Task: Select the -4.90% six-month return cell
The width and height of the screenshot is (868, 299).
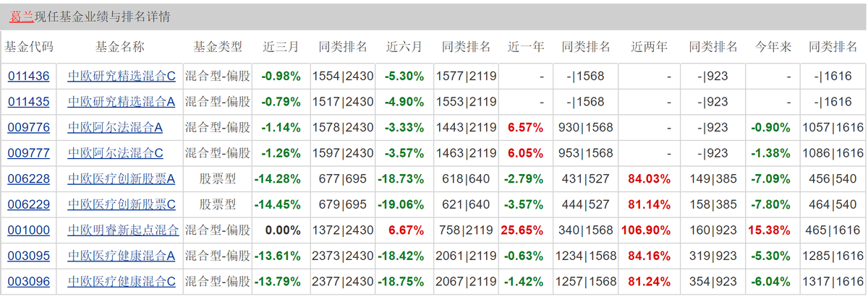Action: 404,102
